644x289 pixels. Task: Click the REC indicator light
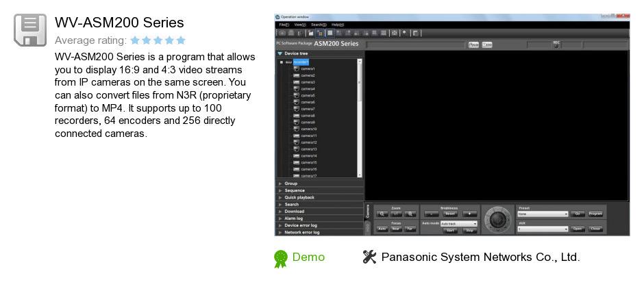(556, 46)
